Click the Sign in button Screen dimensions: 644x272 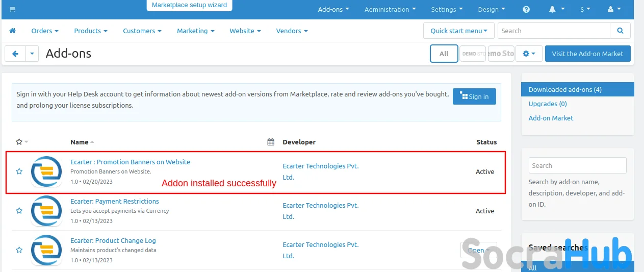coord(474,96)
